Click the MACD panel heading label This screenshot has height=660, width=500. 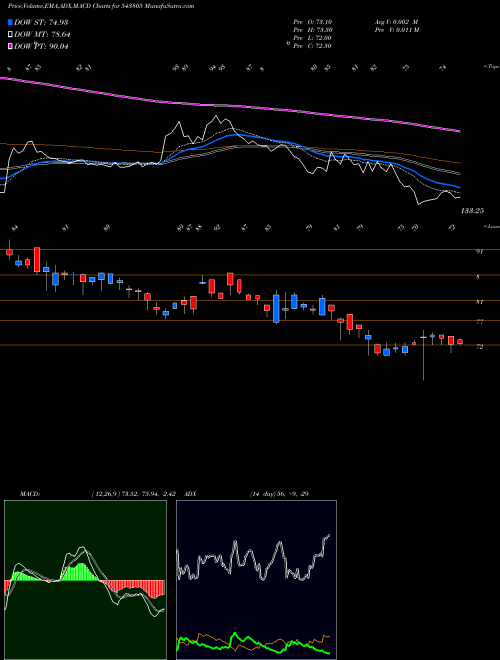pyautogui.click(x=30, y=494)
